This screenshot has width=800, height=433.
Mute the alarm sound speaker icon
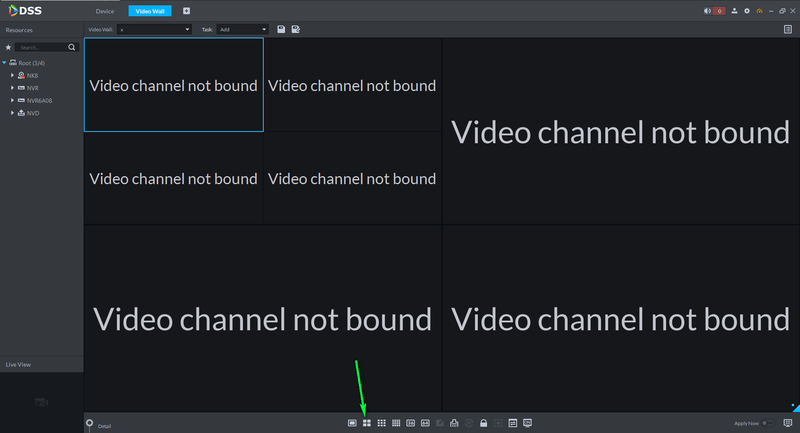pos(707,11)
